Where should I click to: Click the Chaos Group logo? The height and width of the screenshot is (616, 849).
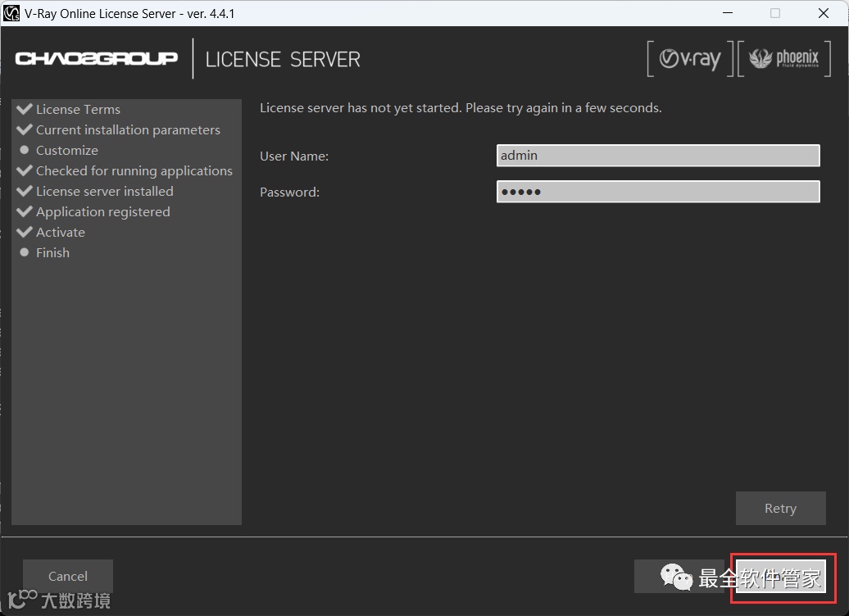click(x=97, y=58)
